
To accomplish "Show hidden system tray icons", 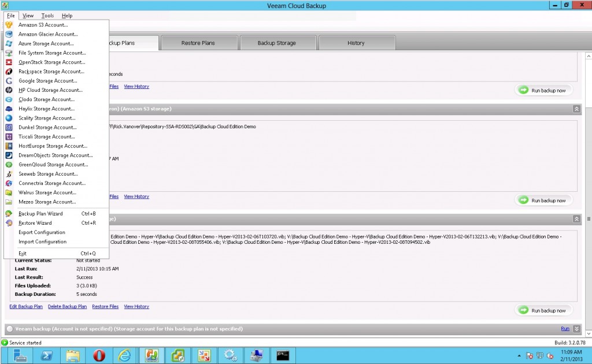I will pyautogui.click(x=519, y=356).
